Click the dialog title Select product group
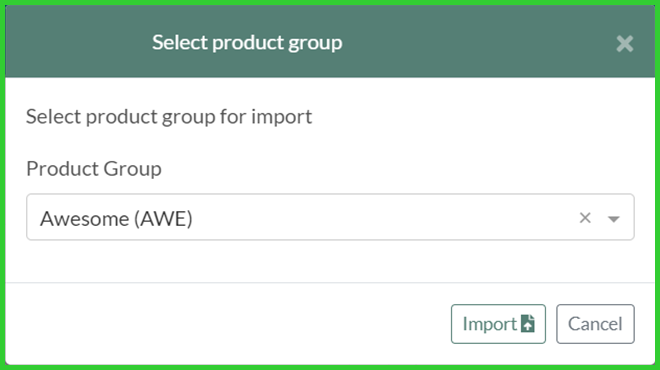Image resolution: width=660 pixels, height=370 pixels. [x=247, y=43]
